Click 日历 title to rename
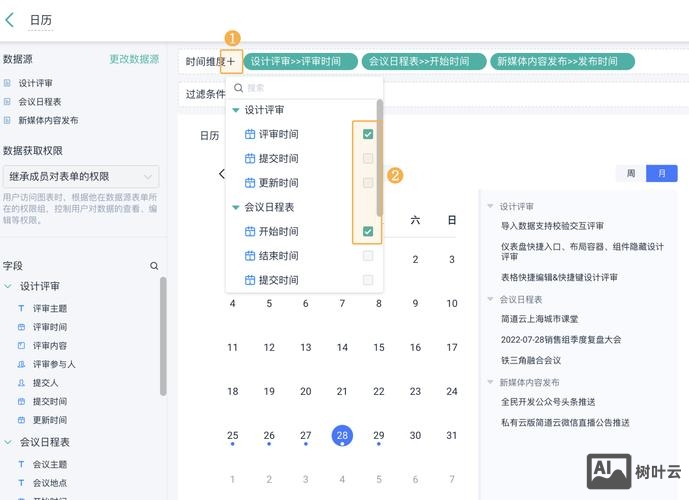Image resolution: width=689 pixels, height=500 pixels. coord(41,20)
